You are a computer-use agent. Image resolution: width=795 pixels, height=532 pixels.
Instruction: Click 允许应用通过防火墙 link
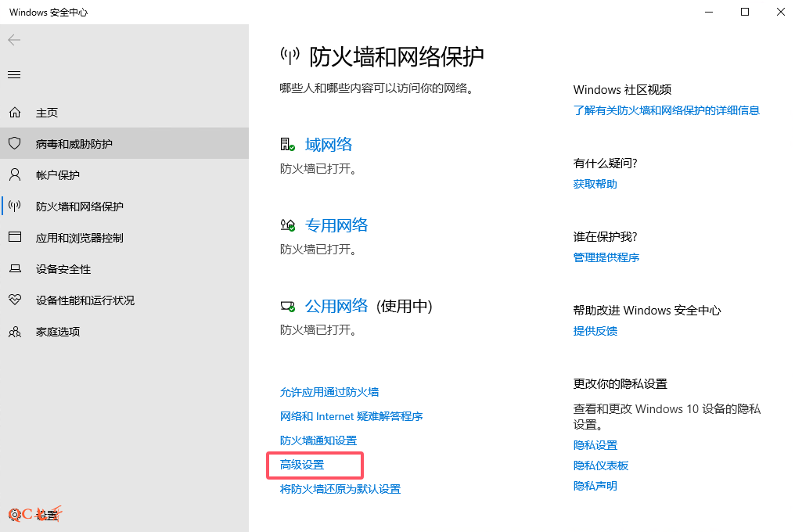pos(329,392)
